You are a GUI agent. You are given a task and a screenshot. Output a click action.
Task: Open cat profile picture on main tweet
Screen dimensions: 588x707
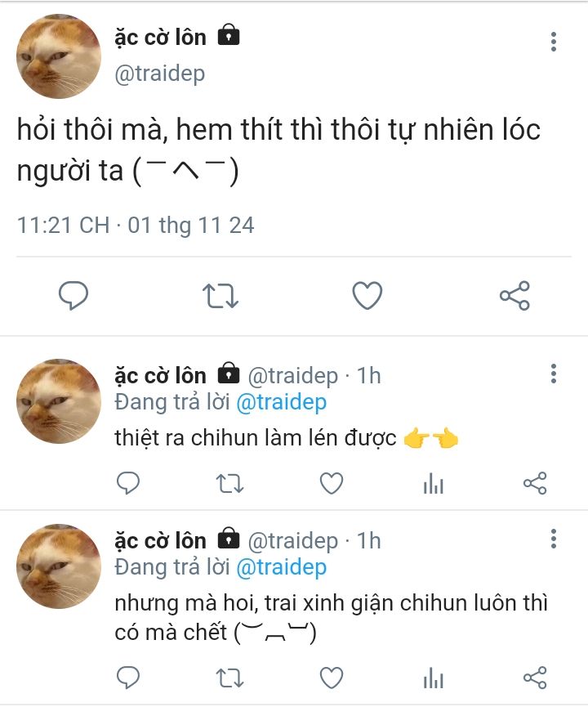tap(59, 56)
